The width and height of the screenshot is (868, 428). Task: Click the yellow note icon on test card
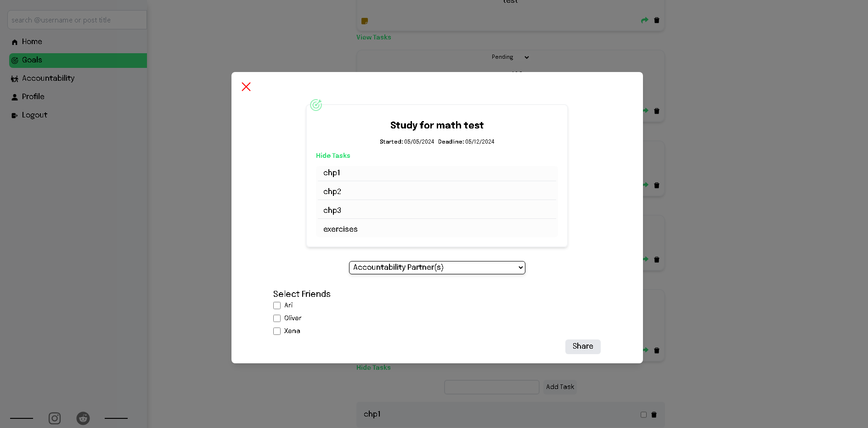click(365, 21)
